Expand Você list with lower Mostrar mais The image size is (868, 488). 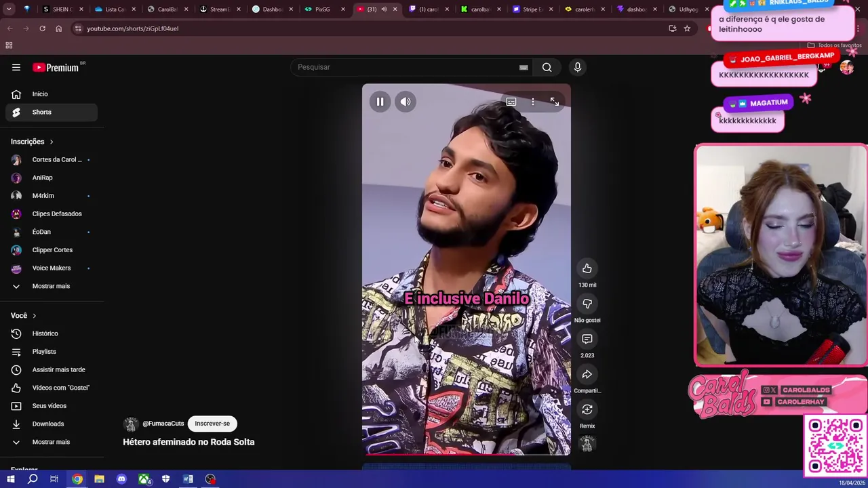(52, 442)
